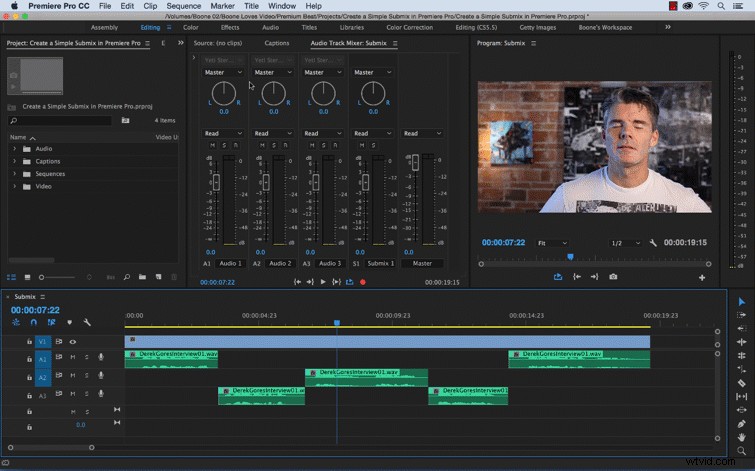Select the Hand tool

742,437
